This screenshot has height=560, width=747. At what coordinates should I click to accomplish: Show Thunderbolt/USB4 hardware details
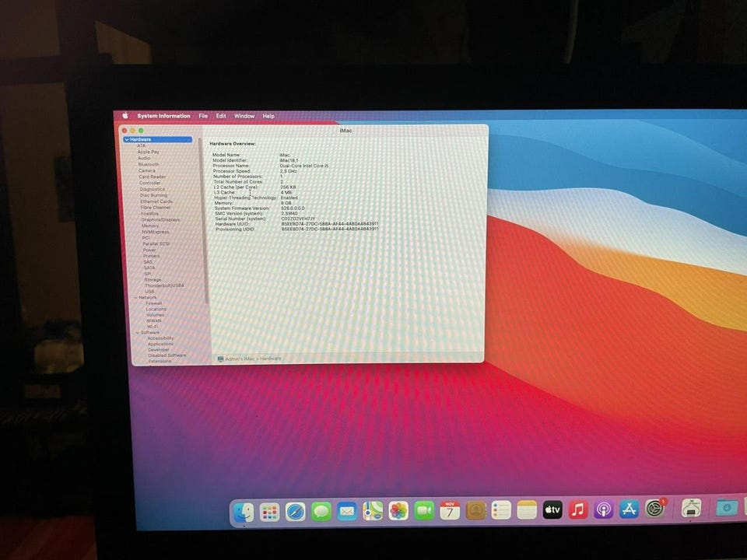(x=164, y=285)
